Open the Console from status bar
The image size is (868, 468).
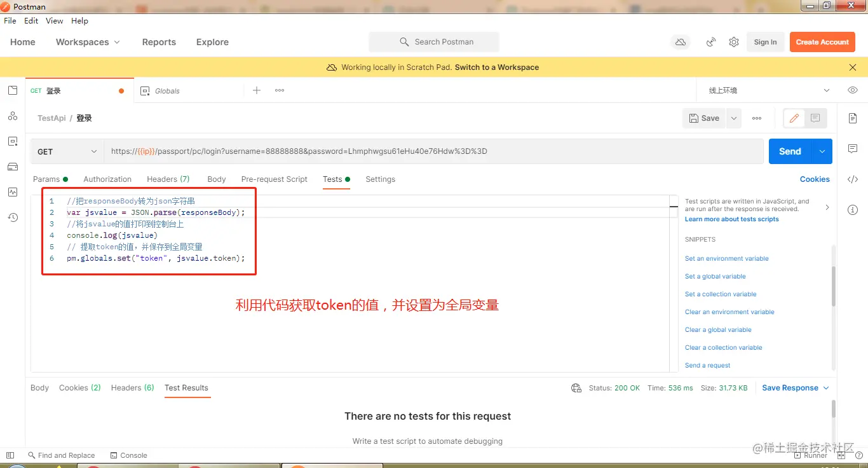128,455
